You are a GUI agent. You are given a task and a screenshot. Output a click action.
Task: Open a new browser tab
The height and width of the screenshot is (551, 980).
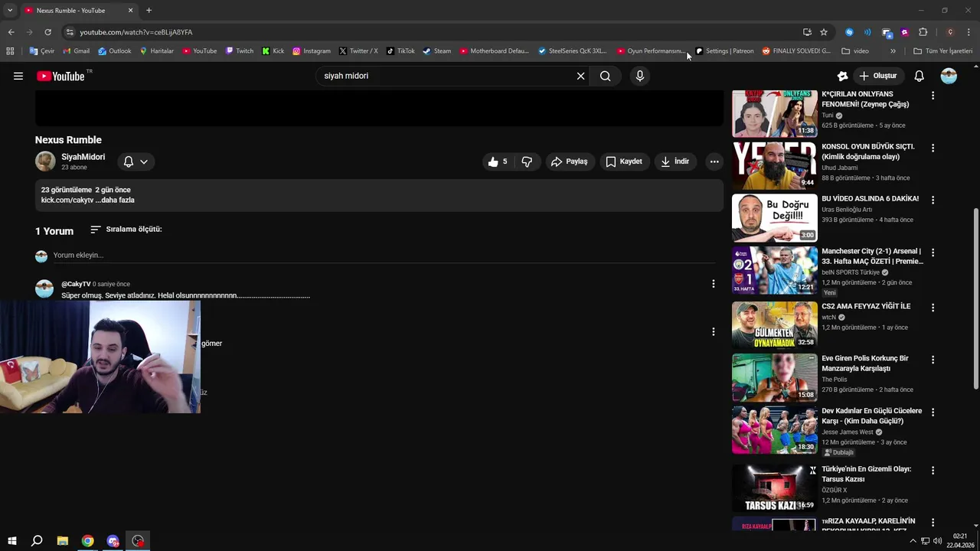tap(149, 11)
